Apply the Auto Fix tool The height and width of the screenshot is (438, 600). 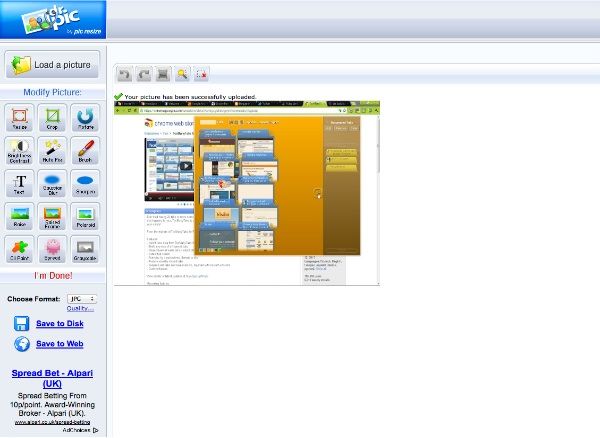[52, 151]
